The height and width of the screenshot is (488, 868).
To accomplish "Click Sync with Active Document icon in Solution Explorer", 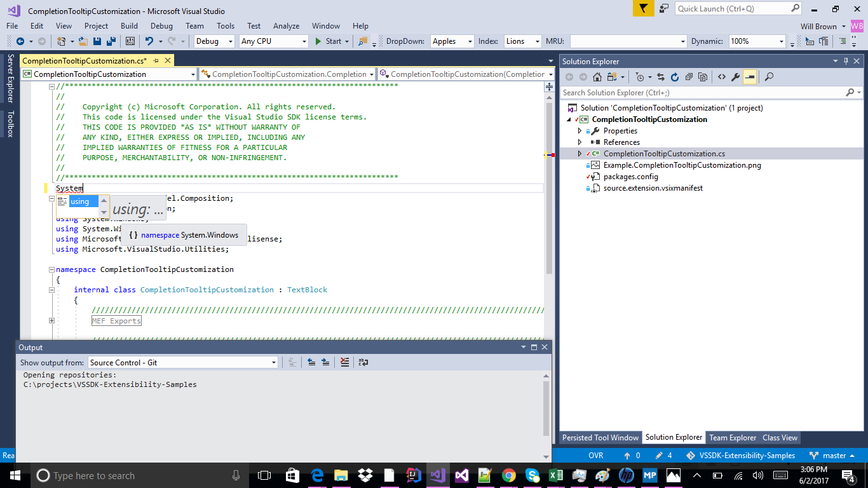I will tap(661, 77).
